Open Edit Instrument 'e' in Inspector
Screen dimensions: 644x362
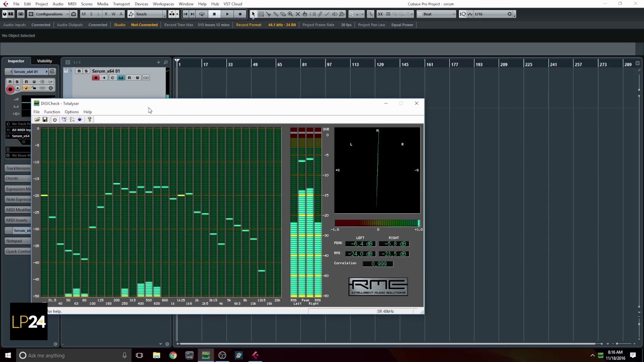[52, 72]
